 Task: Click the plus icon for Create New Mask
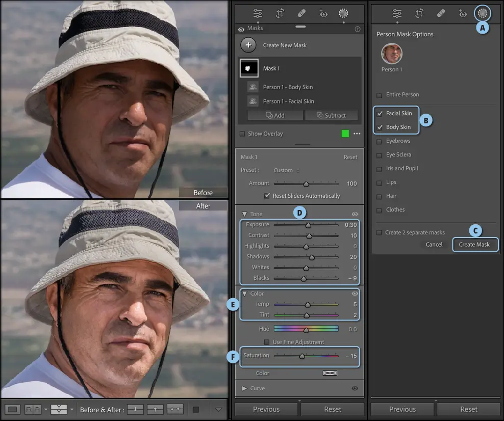(x=248, y=45)
